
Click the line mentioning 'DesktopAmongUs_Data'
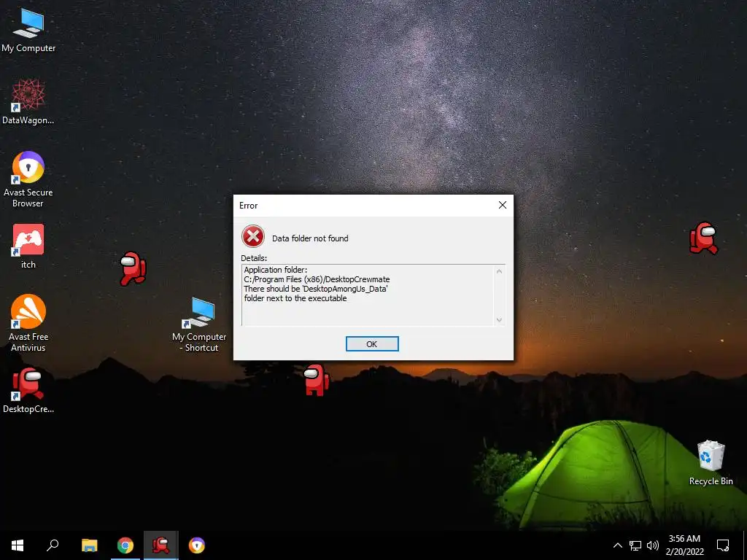tap(316, 289)
